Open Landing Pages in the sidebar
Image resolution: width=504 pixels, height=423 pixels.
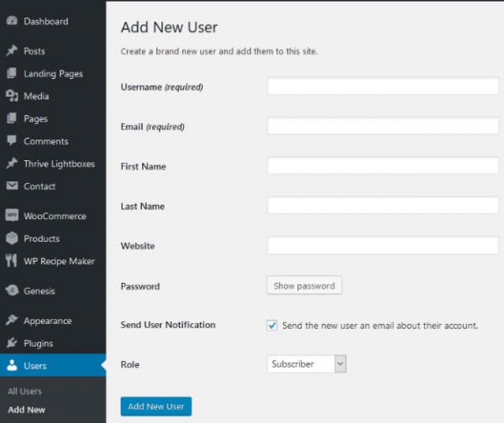[x=53, y=74]
